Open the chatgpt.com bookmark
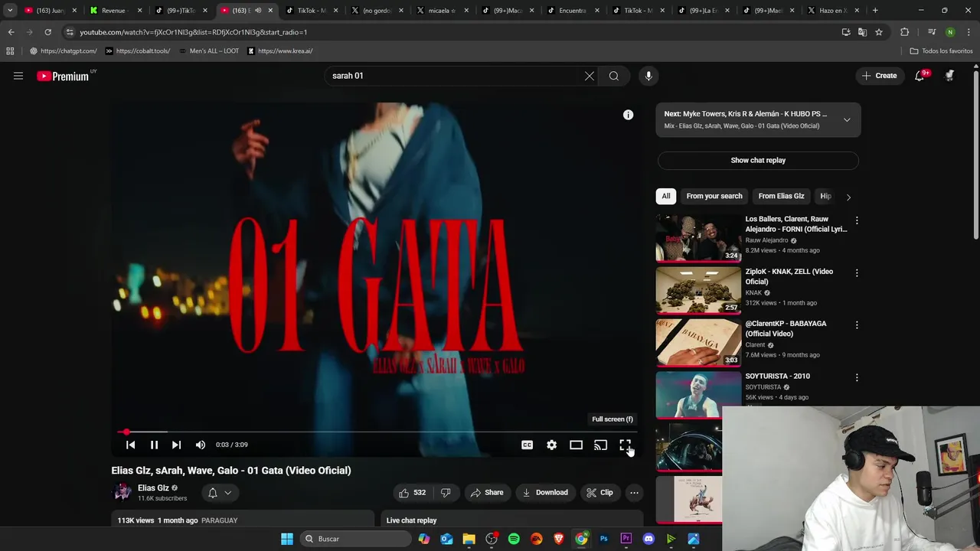This screenshot has width=980, height=551. tap(64, 51)
